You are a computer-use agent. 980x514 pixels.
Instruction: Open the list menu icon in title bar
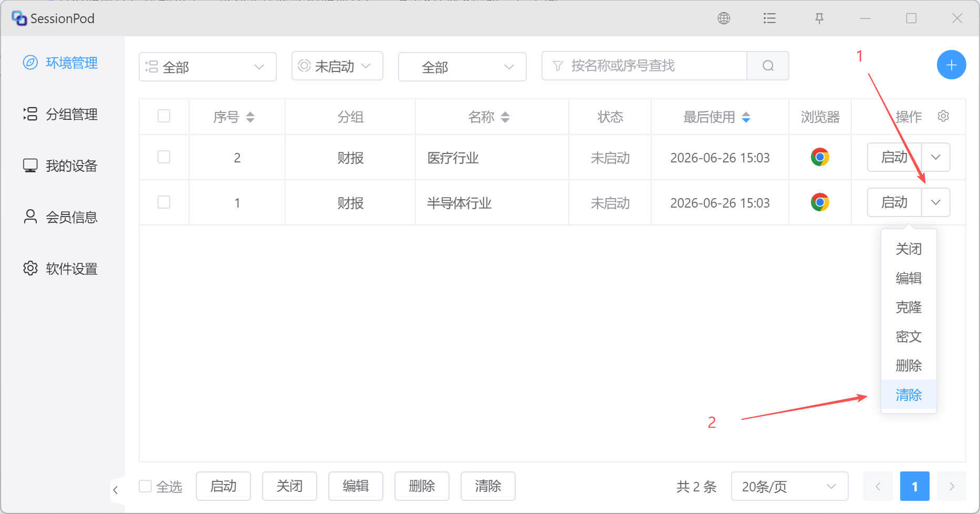tap(769, 18)
